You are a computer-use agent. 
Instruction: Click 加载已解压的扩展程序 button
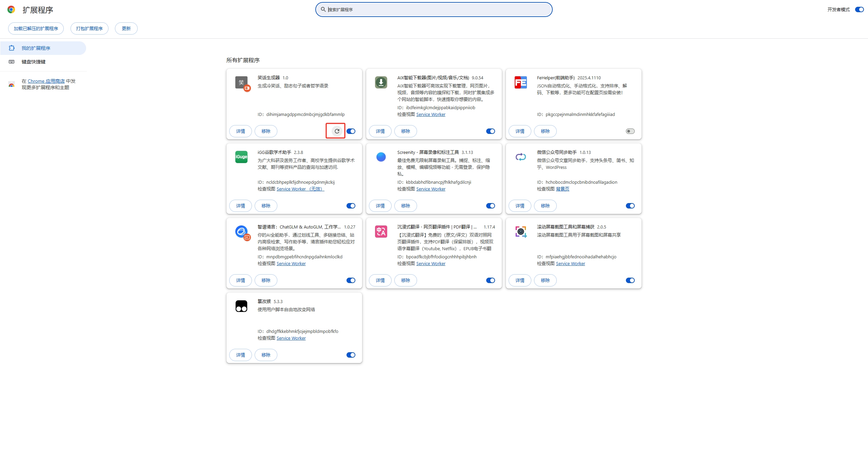pyautogui.click(x=36, y=28)
